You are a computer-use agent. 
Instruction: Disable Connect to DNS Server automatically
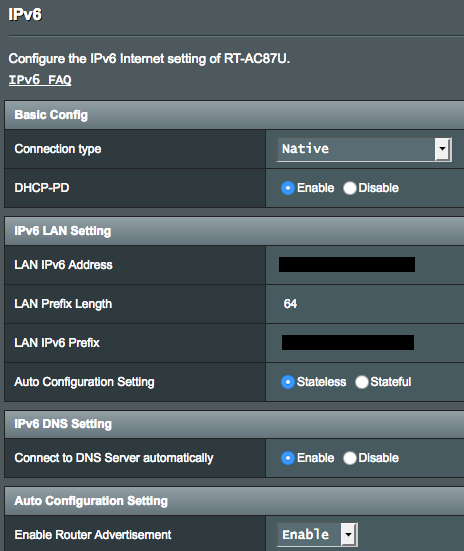[350, 458]
